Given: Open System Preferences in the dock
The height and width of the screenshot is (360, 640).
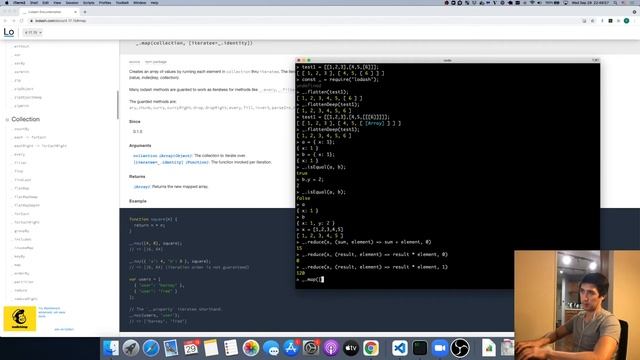Looking at the screenshot, I should pyautogui.click(x=311, y=348).
